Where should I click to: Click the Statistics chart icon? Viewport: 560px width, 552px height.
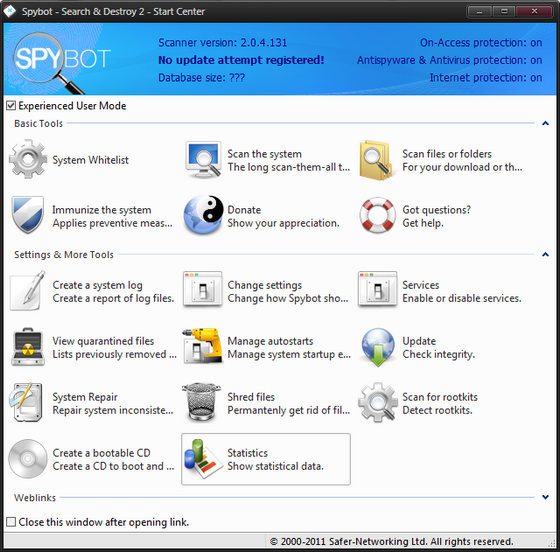point(203,459)
